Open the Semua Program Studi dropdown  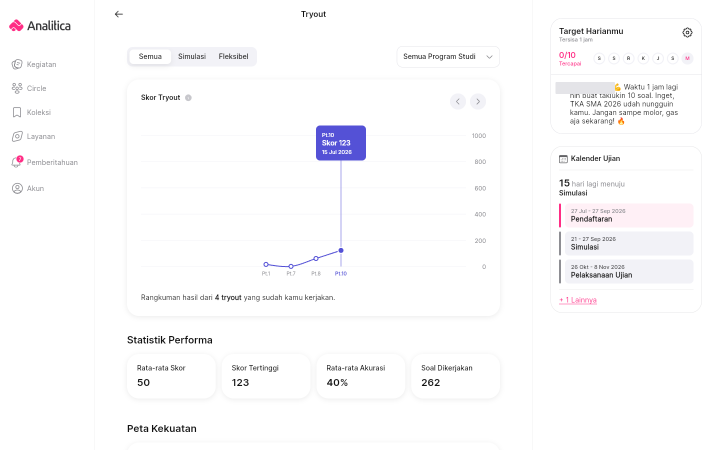point(448,57)
